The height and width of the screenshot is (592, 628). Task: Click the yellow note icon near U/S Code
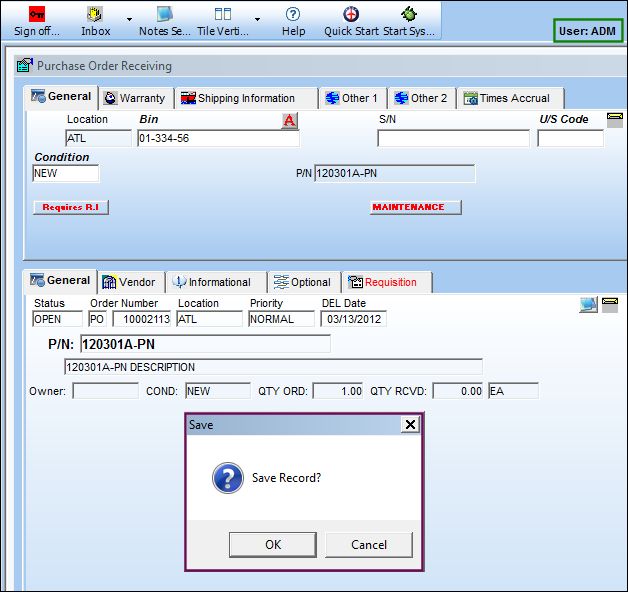(615, 120)
